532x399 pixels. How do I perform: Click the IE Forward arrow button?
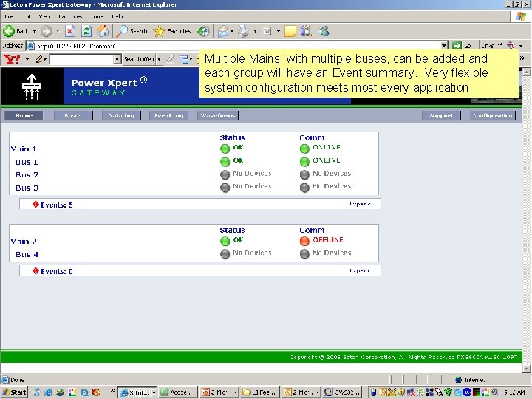click(46, 32)
